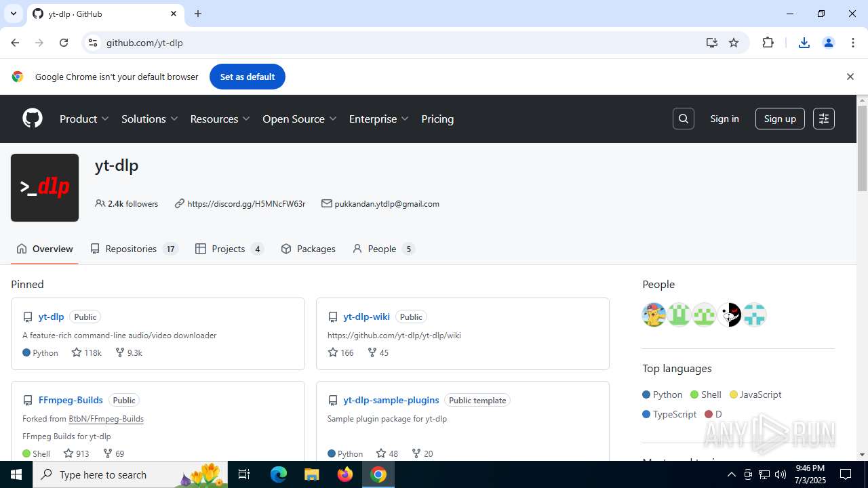View the 166 stars of yt-dlp-wiki
The width and height of the screenshot is (868, 488).
[x=340, y=352]
